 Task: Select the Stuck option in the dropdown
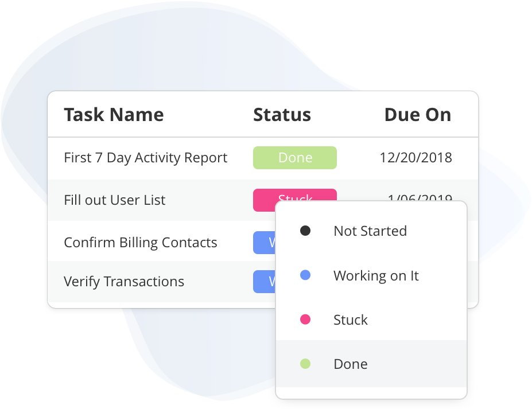tap(351, 320)
